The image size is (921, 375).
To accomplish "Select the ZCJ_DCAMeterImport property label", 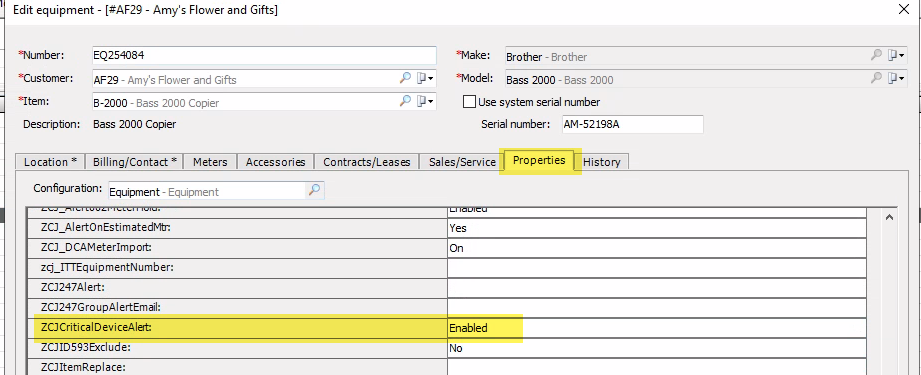I will [95, 247].
